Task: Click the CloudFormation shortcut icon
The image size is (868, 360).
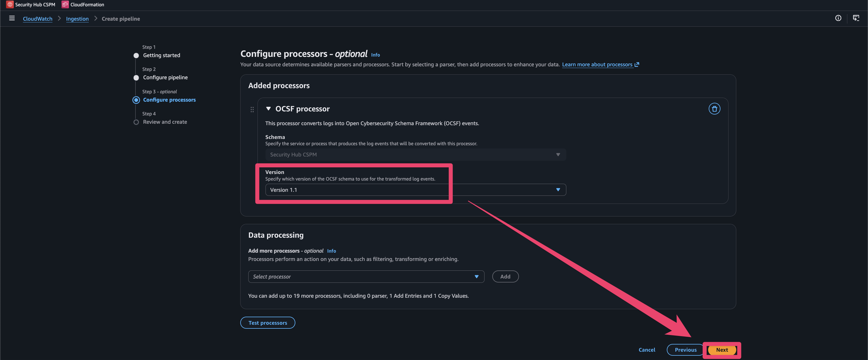Action: click(x=65, y=4)
